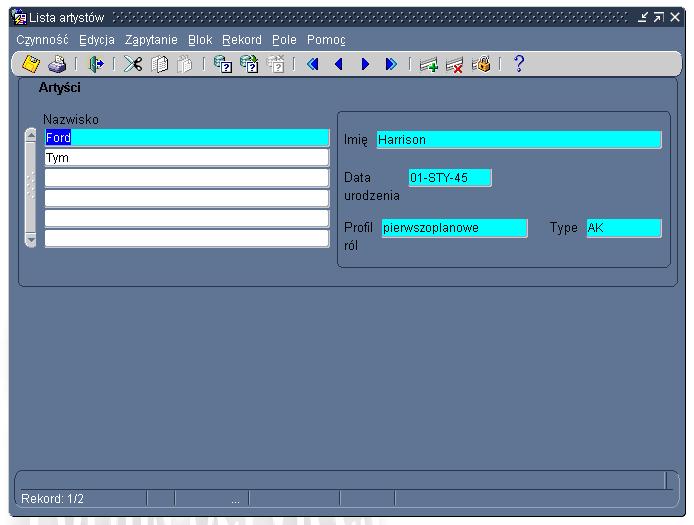Click the Lock Record icon

tap(482, 64)
